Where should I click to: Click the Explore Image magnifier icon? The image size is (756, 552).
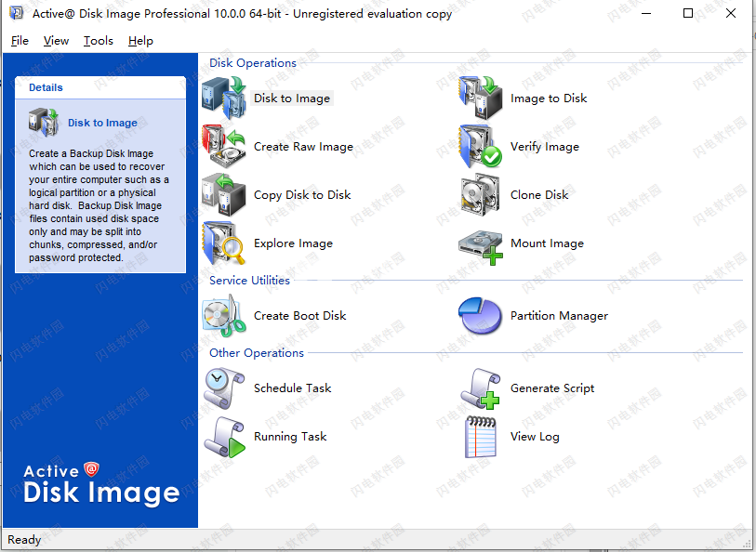tap(224, 243)
